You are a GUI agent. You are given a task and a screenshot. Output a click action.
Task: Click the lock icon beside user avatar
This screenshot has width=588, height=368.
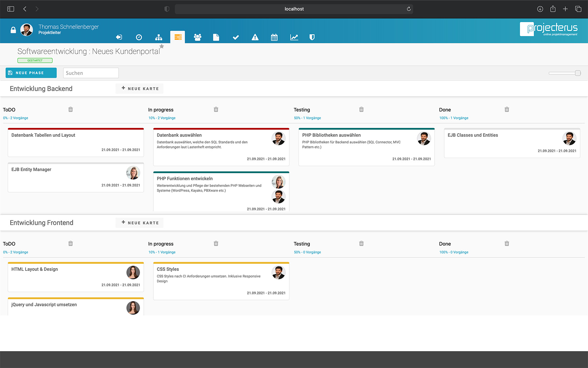click(13, 30)
